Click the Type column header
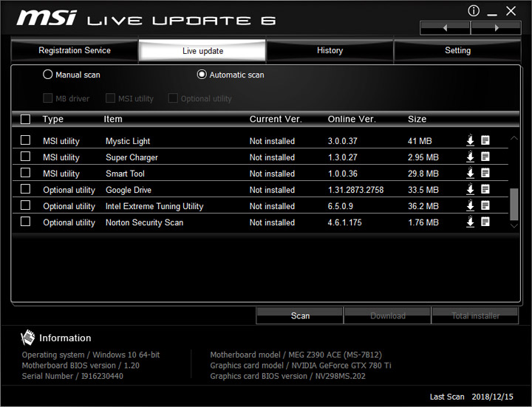 [x=53, y=119]
